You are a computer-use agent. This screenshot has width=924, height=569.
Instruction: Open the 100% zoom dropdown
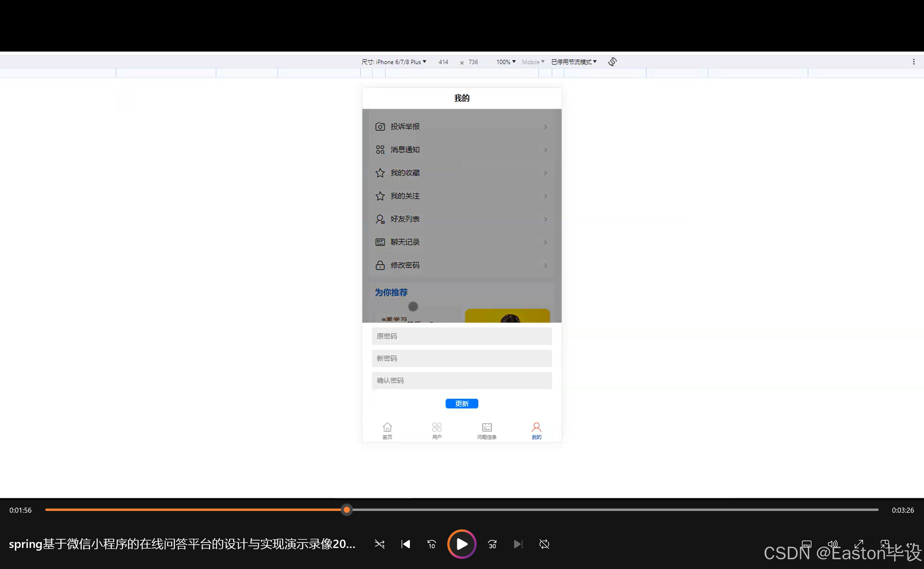[505, 62]
